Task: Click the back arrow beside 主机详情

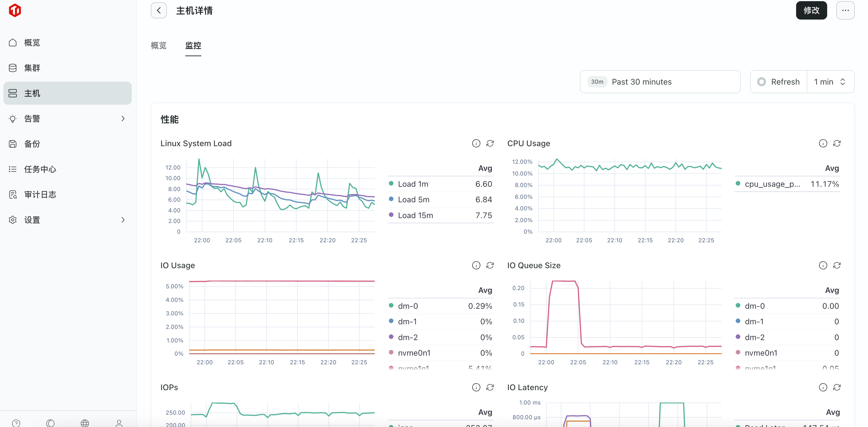Action: (x=158, y=10)
